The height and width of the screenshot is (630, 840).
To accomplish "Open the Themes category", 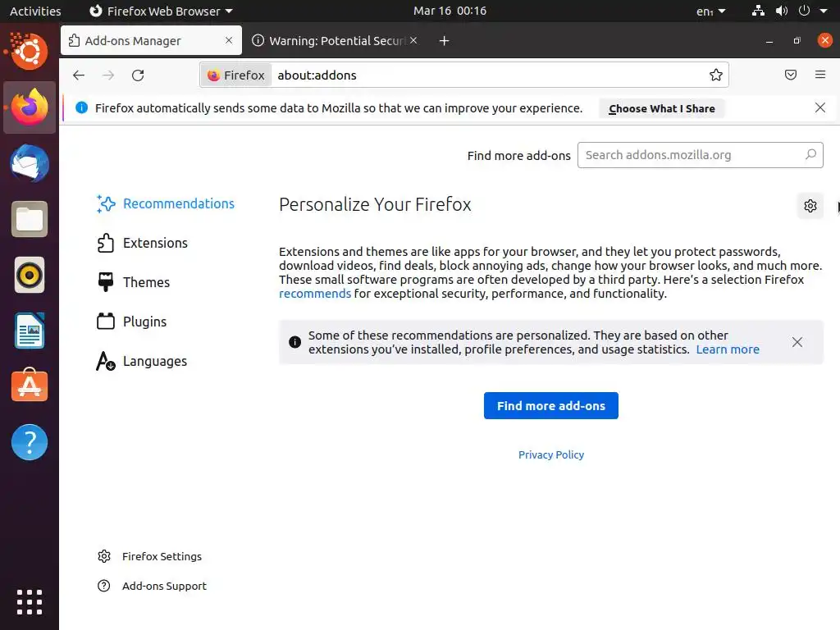I will tap(134, 282).
